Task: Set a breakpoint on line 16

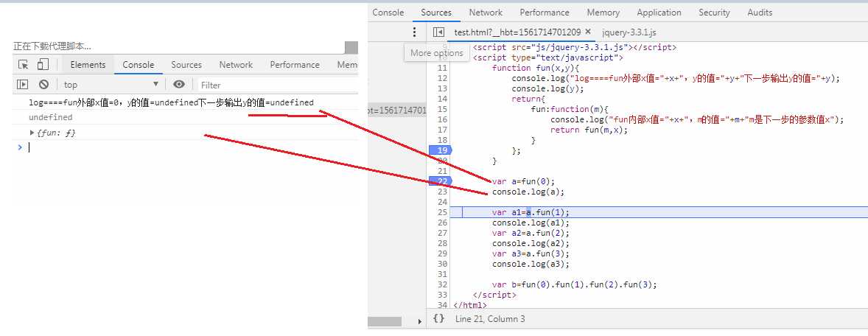Action: [x=442, y=119]
